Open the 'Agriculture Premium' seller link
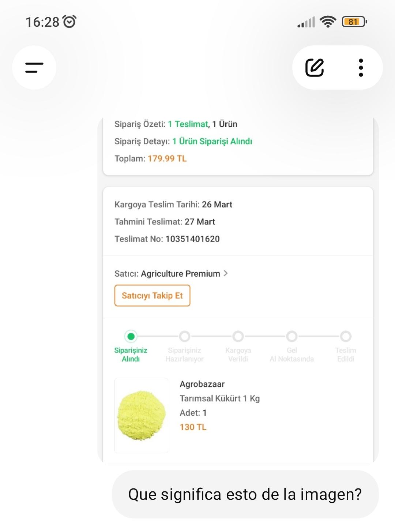This screenshot has width=395, height=532. pyautogui.click(x=180, y=274)
